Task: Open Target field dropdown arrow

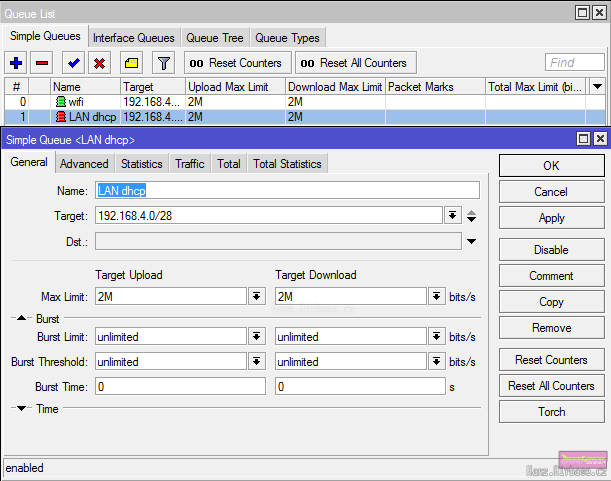Action: coord(452,215)
